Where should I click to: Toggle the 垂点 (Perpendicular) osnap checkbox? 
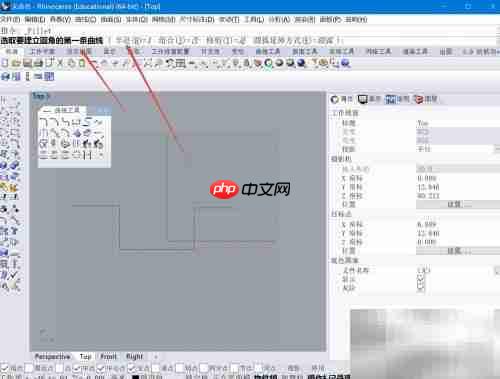156,368
